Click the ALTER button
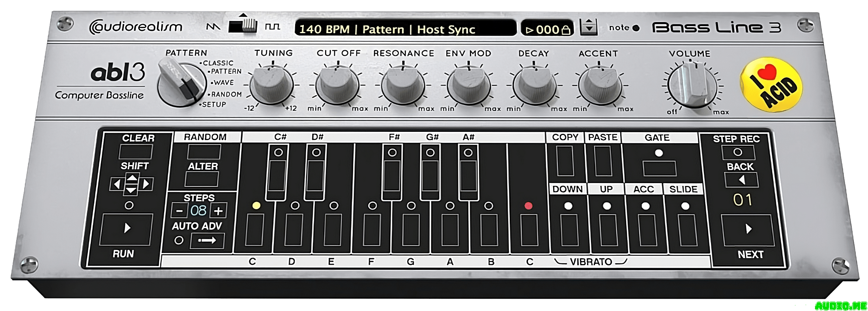 [x=202, y=179]
